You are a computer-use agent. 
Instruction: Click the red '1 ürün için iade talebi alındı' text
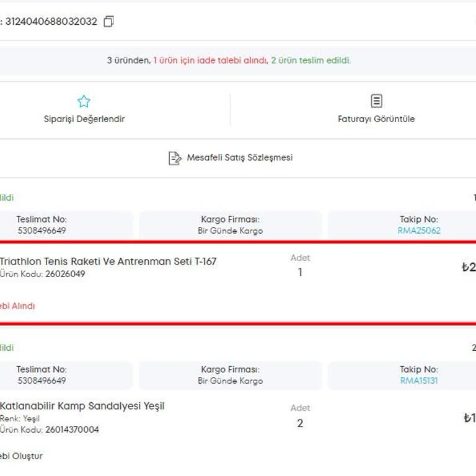210,60
